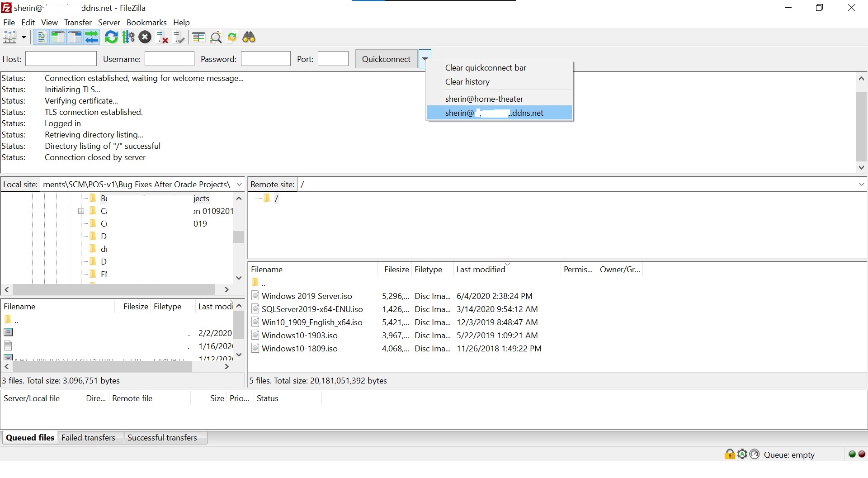Focus the Username input field
This screenshot has width=868, height=478.
pos(170,59)
